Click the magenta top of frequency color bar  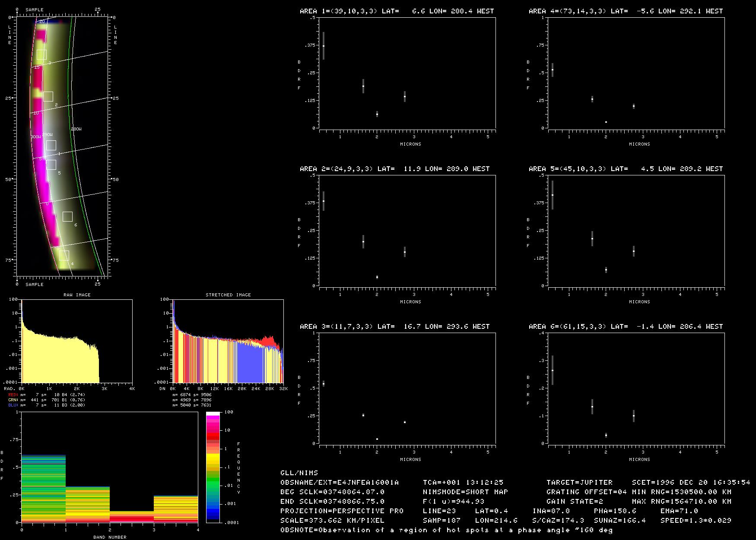tap(213, 418)
